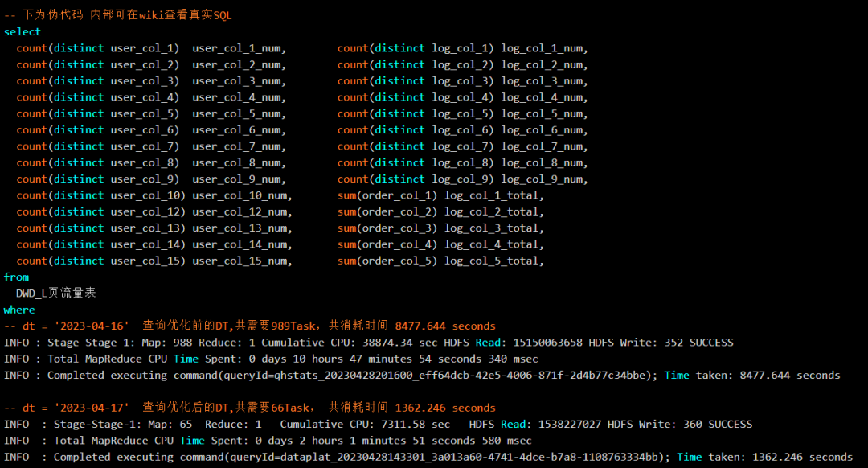Image resolution: width=868 pixels, height=468 pixels.
Task: Click "count(distinct user_col_9)" expression
Action: pos(98,179)
